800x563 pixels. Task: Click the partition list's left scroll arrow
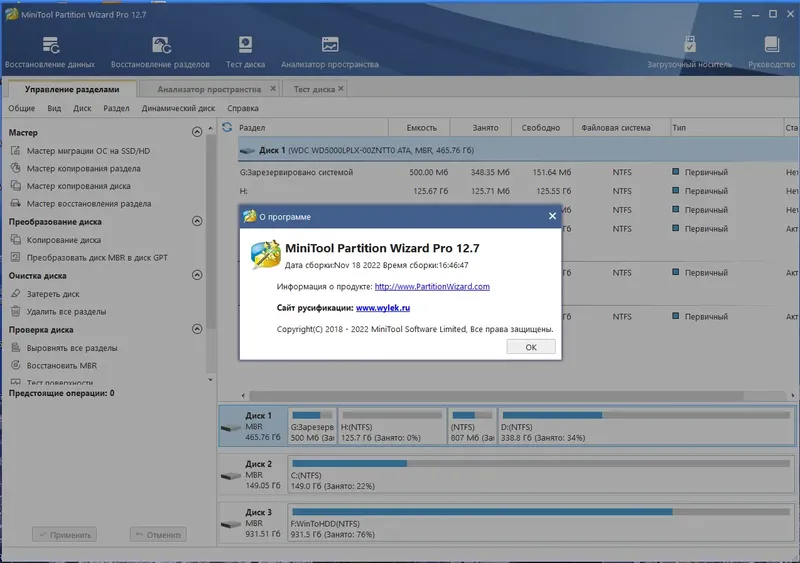coord(243,396)
